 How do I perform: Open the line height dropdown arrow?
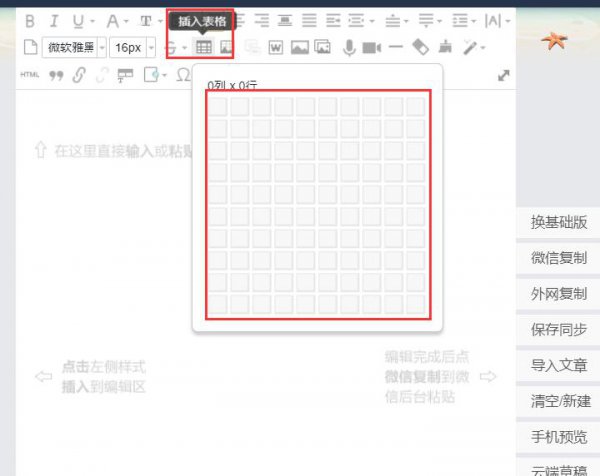click(474, 21)
